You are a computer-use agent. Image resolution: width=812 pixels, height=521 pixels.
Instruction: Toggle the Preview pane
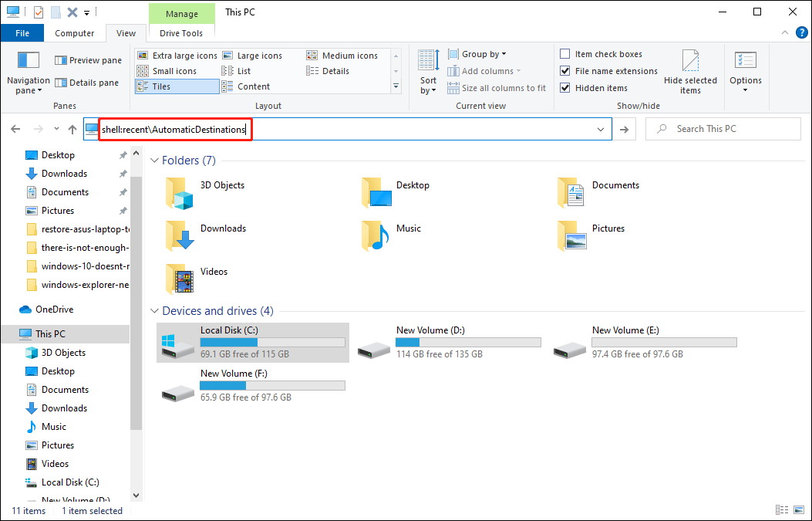[x=88, y=60]
